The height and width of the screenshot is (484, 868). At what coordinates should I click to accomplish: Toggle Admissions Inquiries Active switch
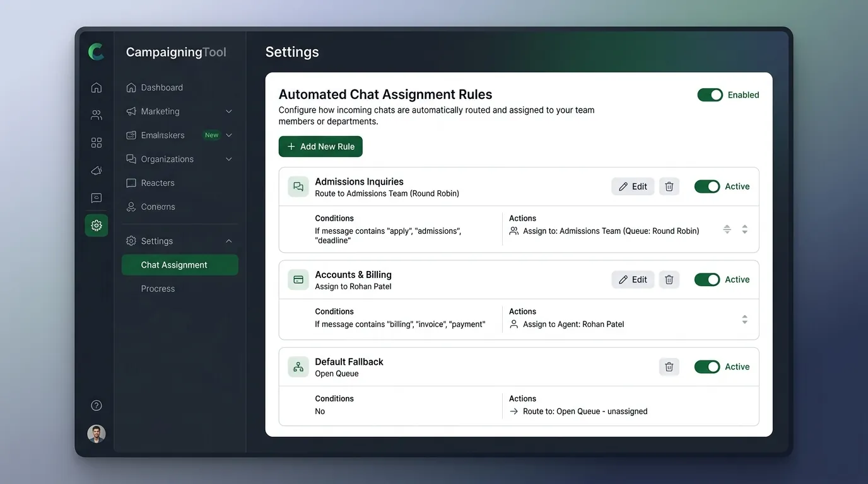[707, 187]
